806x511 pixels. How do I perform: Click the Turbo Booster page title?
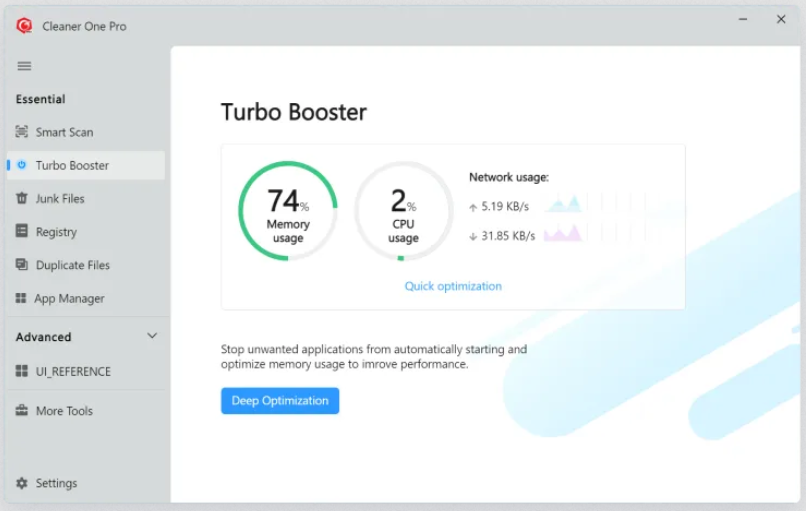(x=294, y=112)
